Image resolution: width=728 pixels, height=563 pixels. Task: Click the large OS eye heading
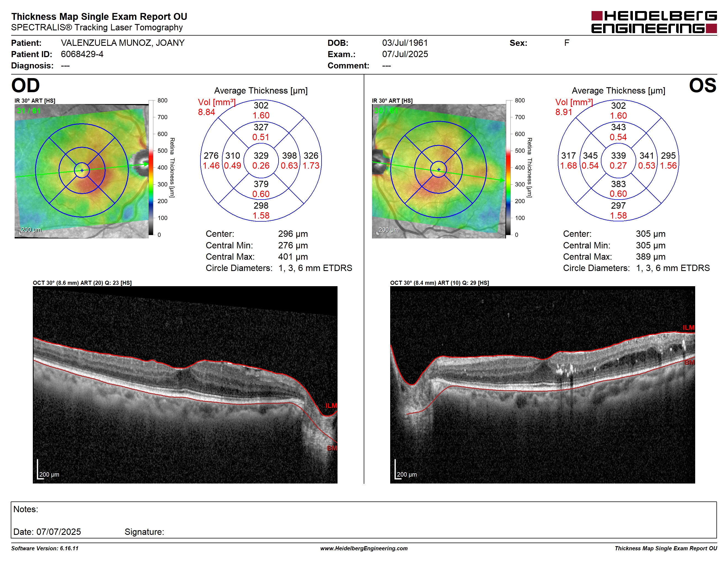[x=702, y=85]
